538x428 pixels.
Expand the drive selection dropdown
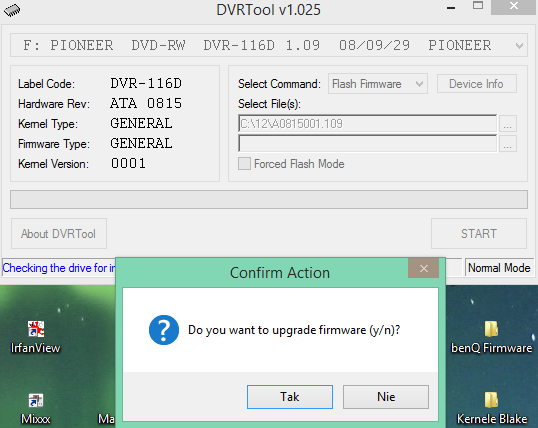[x=519, y=45]
